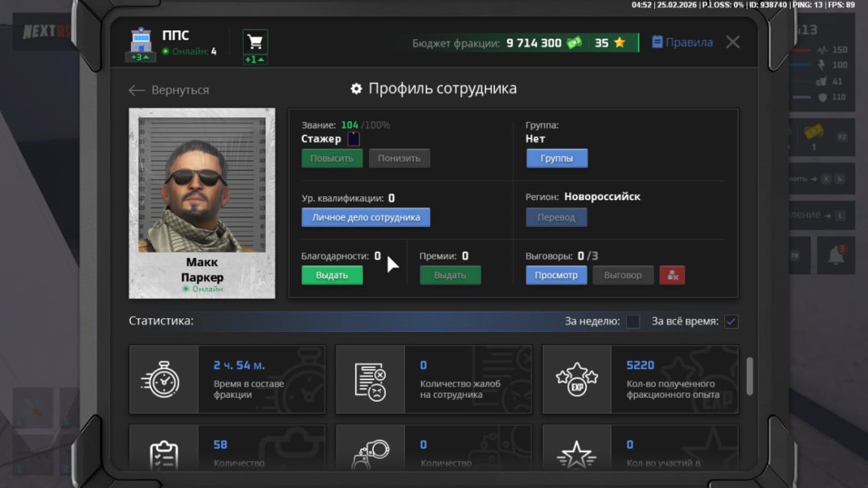
Task: Click the stopwatch time-in-faction icon
Action: (x=159, y=379)
